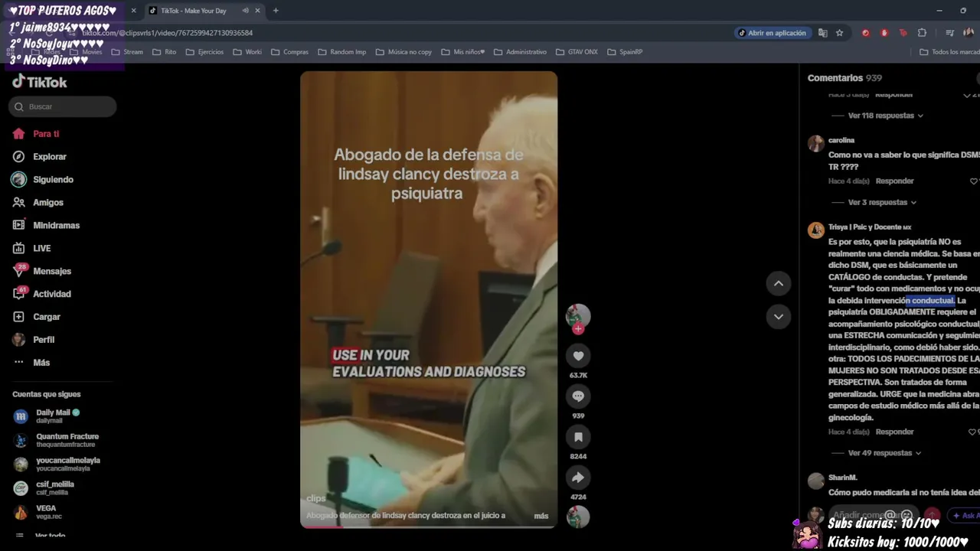
Task: Open the Actividad notifications
Action: tap(52, 294)
